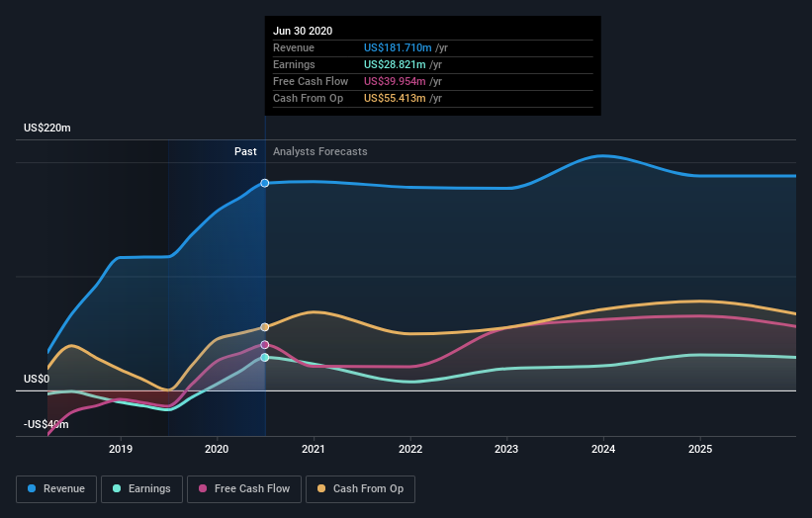Click the 2021 x-axis label
This screenshot has width=812, height=518.
pos(314,449)
